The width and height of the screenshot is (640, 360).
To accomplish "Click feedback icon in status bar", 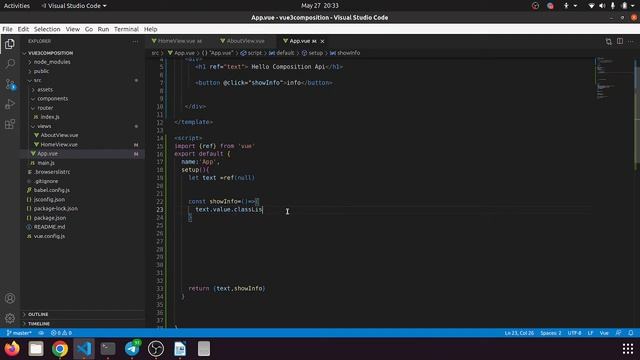I will tap(618, 333).
